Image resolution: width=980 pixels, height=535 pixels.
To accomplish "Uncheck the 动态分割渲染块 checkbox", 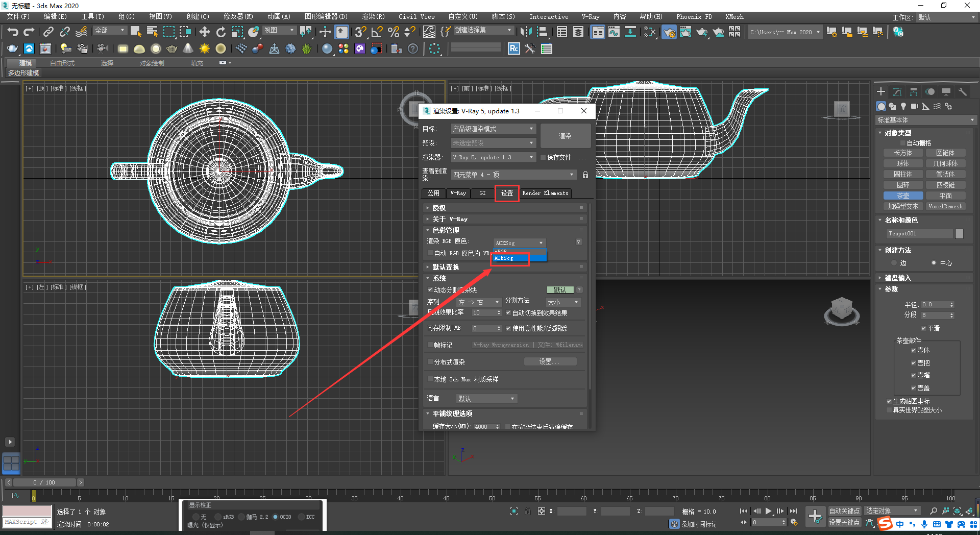I will click(430, 289).
